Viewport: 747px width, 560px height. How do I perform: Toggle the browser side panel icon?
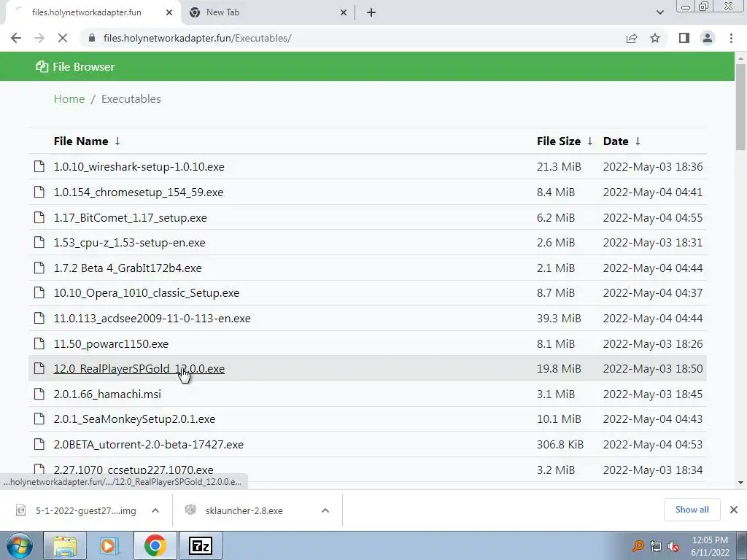(x=684, y=38)
